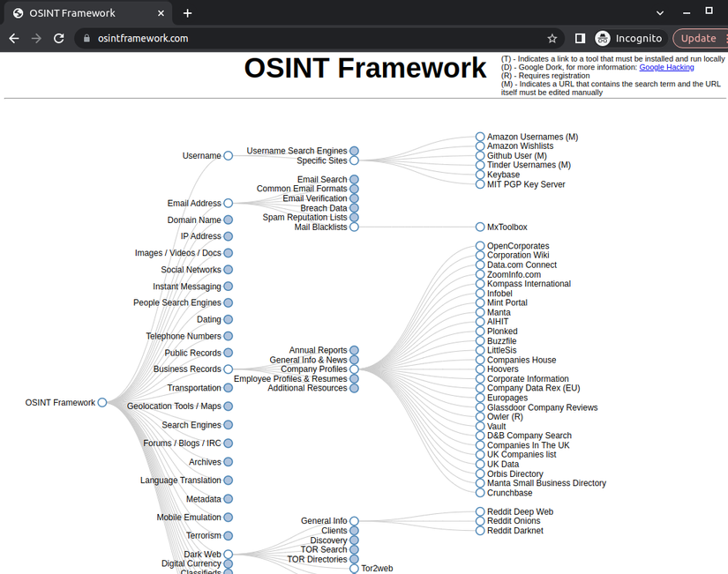Expand the Instant Messaging node
Viewport: 728px width, 574px height.
(x=228, y=287)
